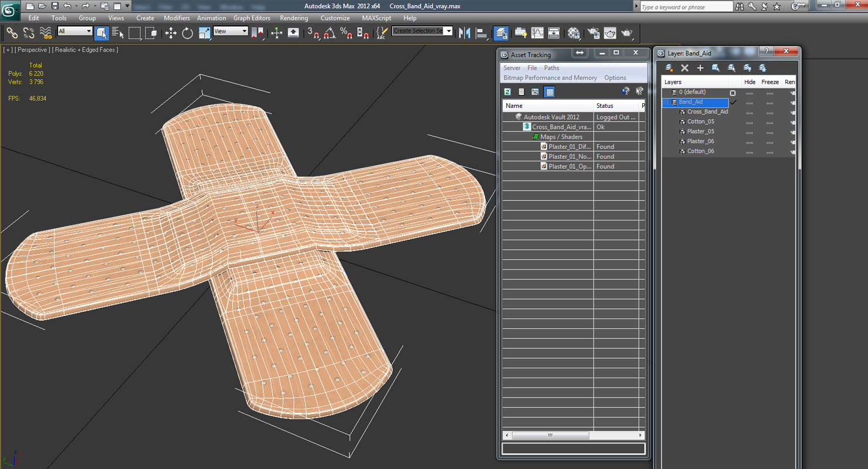Open the Realistic + Edged Faces shading menu
This screenshot has height=469, width=868.
coord(85,50)
